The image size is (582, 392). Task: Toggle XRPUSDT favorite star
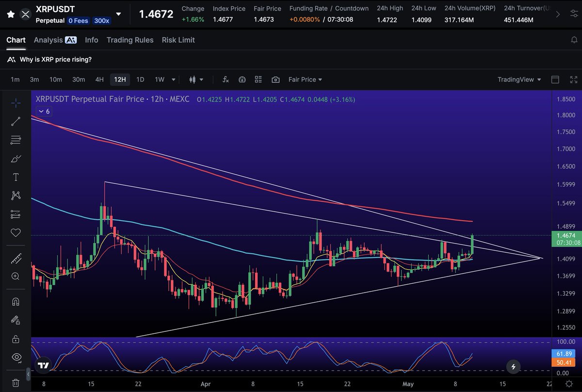click(x=11, y=15)
